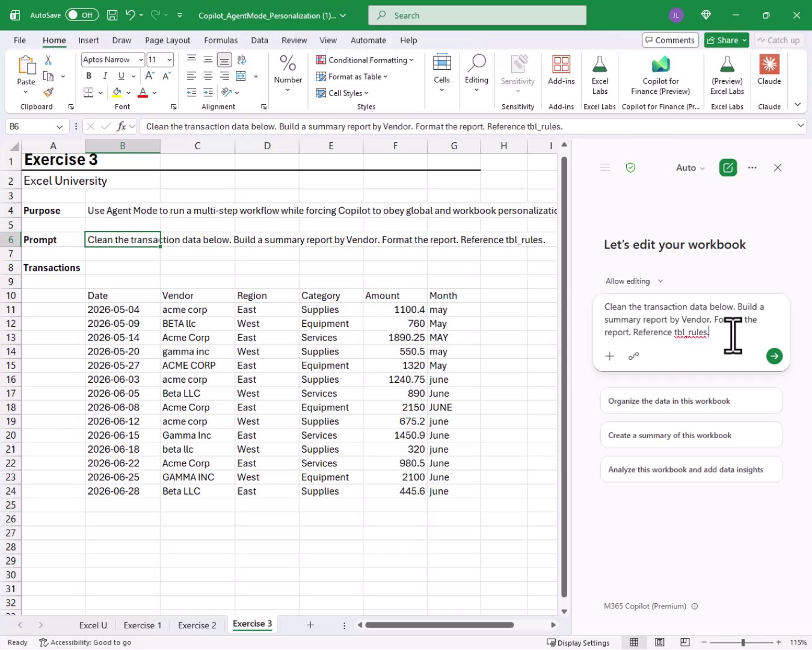Expand Format as Table menu
Screen dimensions: 812x650
(352, 76)
